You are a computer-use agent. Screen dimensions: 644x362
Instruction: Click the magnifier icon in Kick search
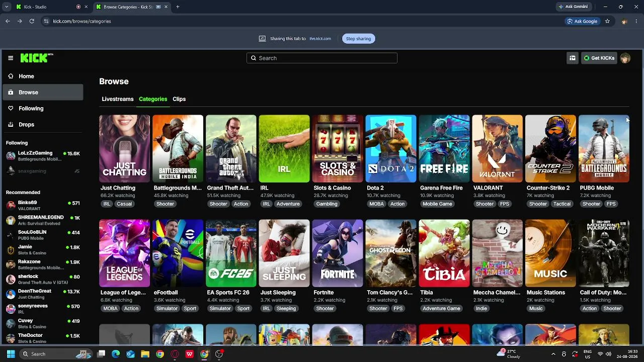pos(254,58)
